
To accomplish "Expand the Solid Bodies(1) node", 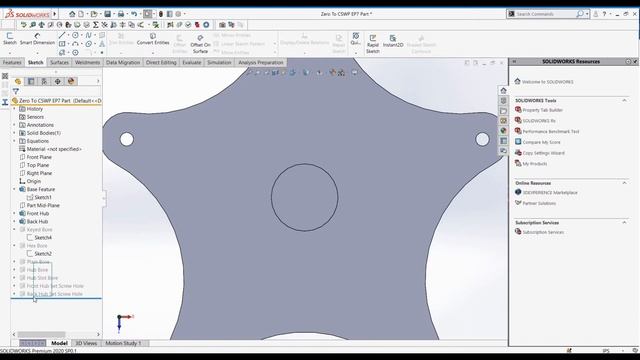I will coord(14,133).
